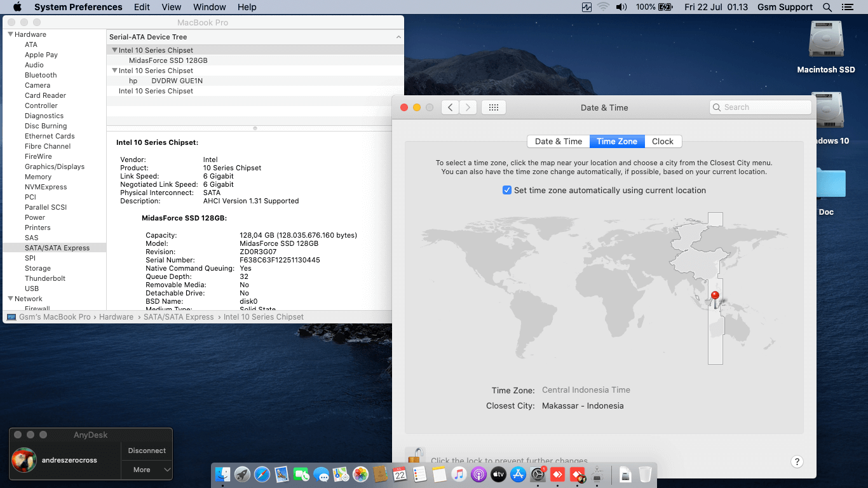Click the Spotlight search icon in menu bar

(827, 7)
